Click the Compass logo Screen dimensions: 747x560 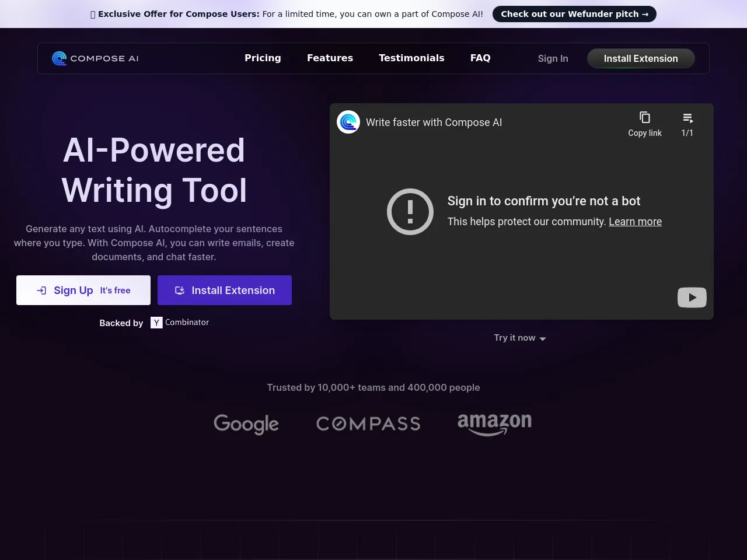pyautogui.click(x=368, y=424)
